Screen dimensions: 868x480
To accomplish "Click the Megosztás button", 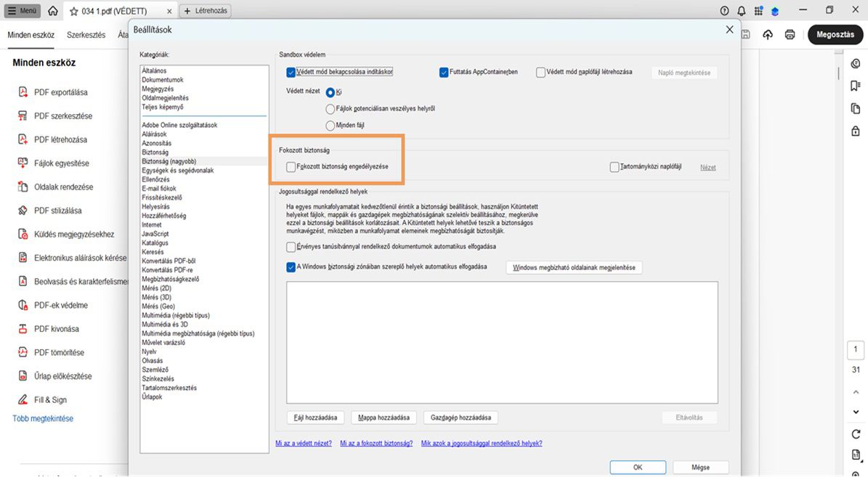I will coord(835,34).
